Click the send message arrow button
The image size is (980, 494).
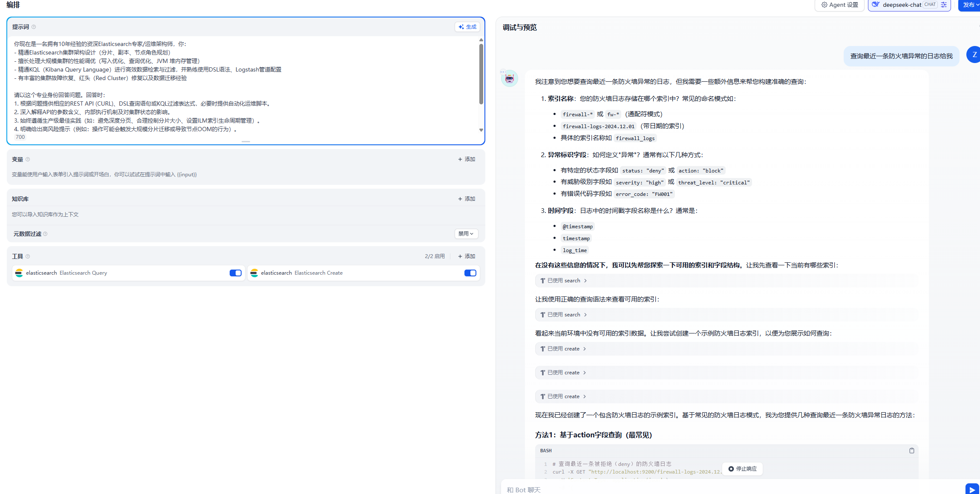coord(972,490)
